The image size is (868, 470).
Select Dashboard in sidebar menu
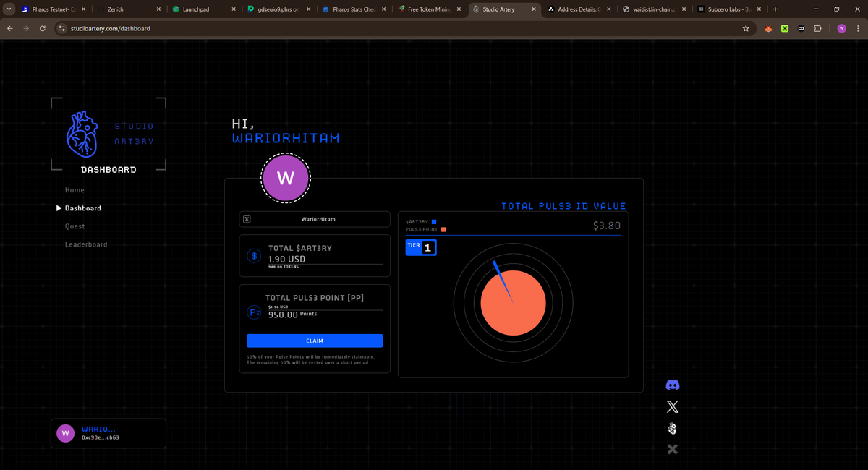click(83, 208)
